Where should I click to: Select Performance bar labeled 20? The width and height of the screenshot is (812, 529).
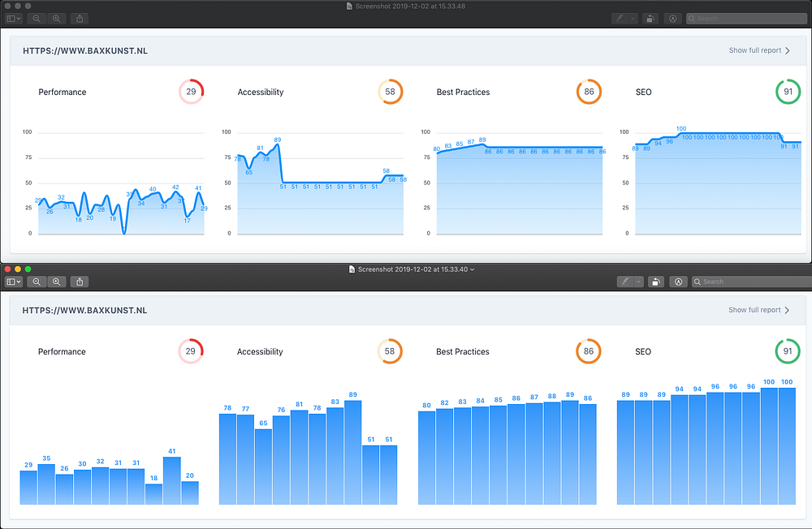[x=190, y=493]
